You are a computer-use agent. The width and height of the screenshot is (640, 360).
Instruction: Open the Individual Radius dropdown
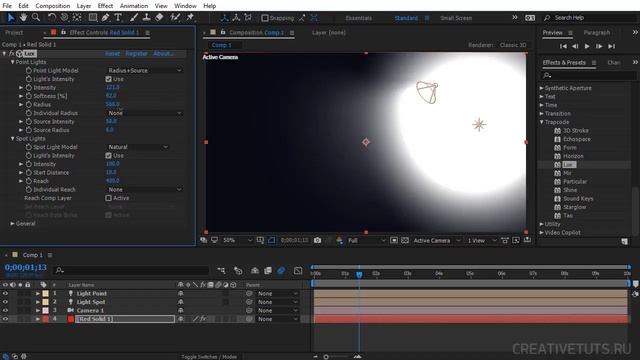tap(144, 113)
